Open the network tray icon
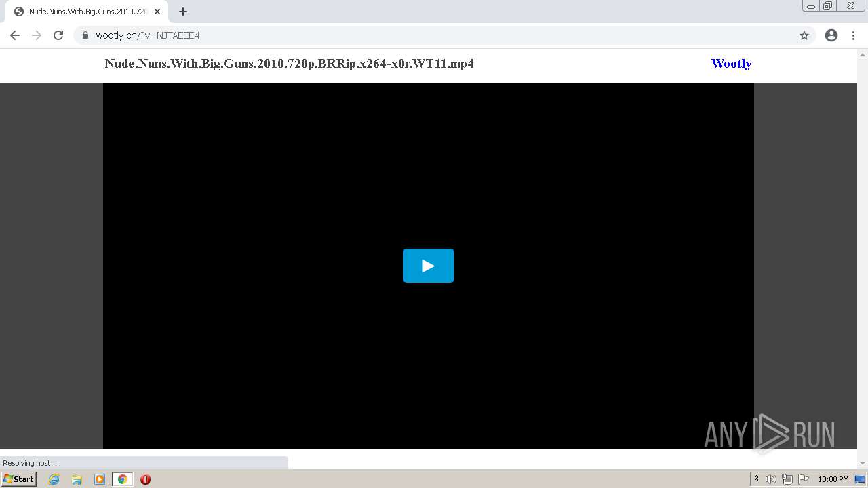This screenshot has height=488, width=868. click(x=787, y=479)
